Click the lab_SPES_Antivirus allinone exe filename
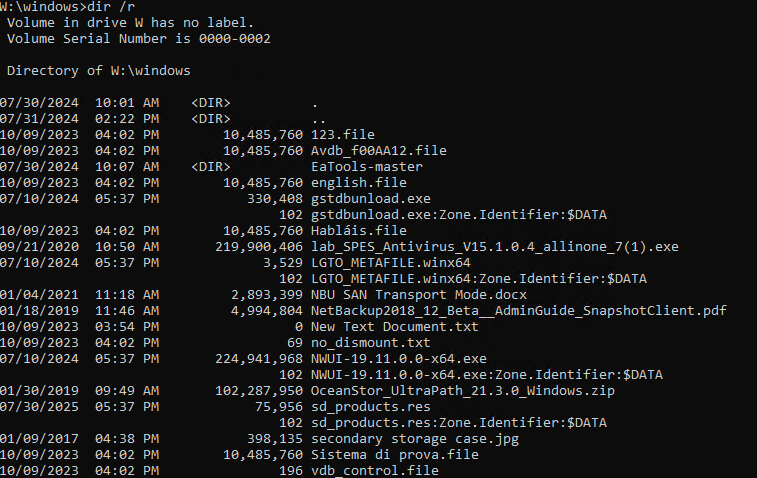The height and width of the screenshot is (478, 757). 495,247
